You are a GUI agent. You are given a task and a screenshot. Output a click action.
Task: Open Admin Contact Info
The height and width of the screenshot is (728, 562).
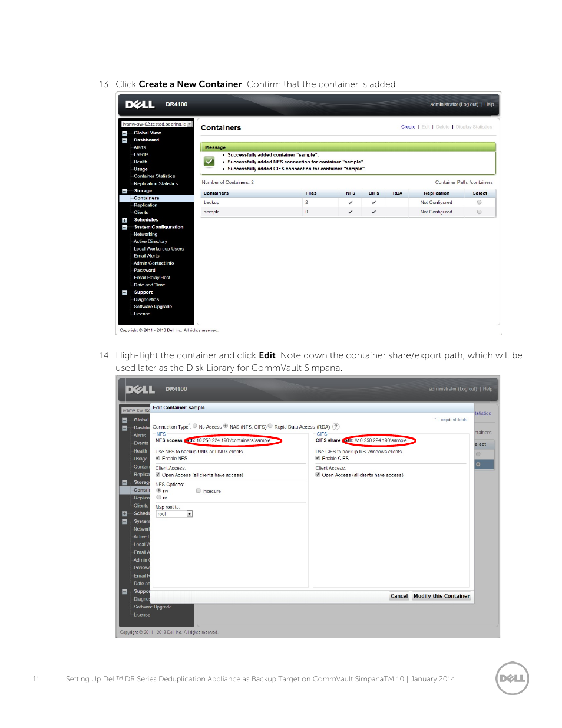(x=154, y=263)
